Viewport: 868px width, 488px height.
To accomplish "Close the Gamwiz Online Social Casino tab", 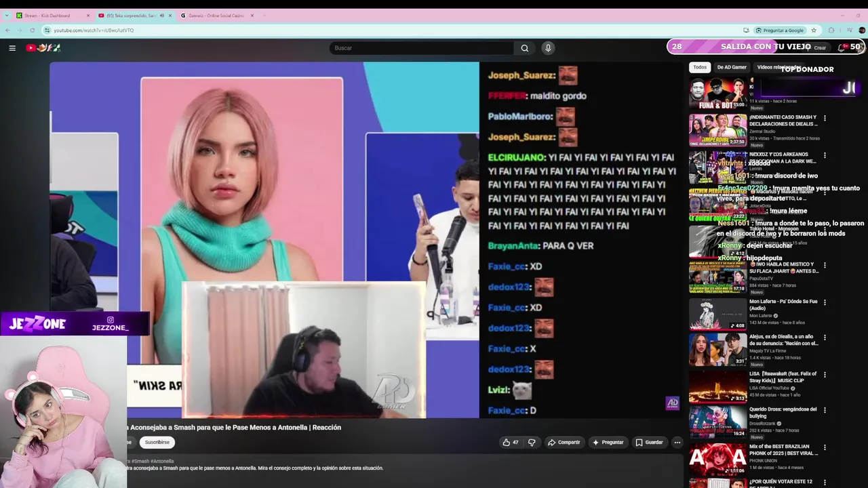I will tap(252, 16).
